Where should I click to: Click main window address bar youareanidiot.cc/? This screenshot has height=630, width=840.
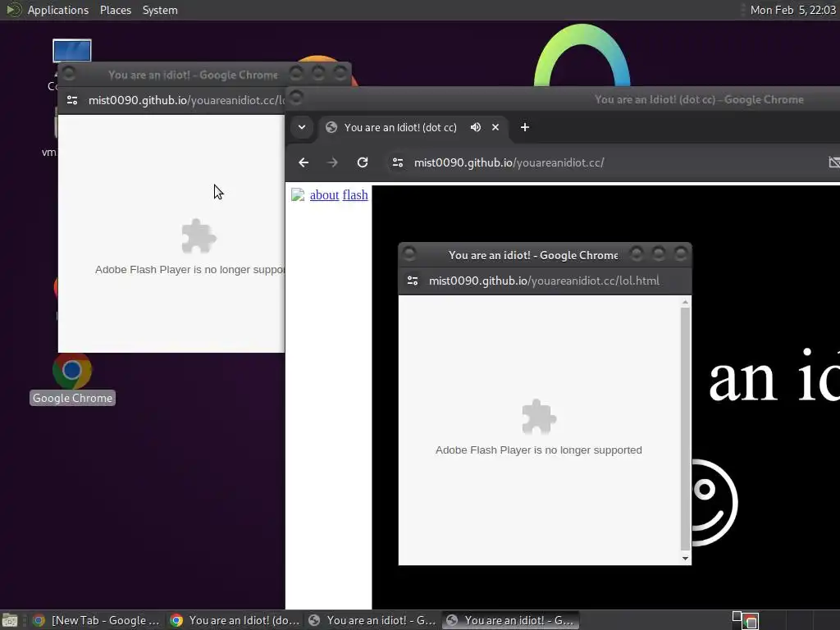[509, 162]
